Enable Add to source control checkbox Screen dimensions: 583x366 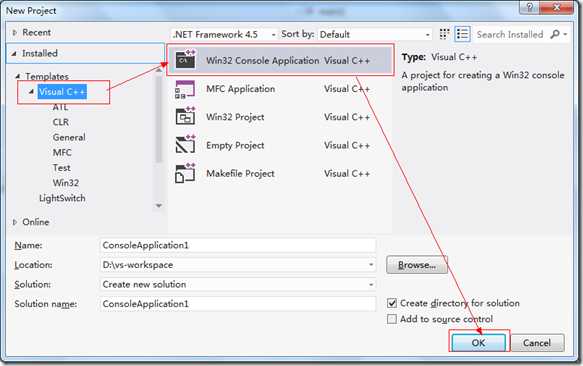tap(392, 319)
